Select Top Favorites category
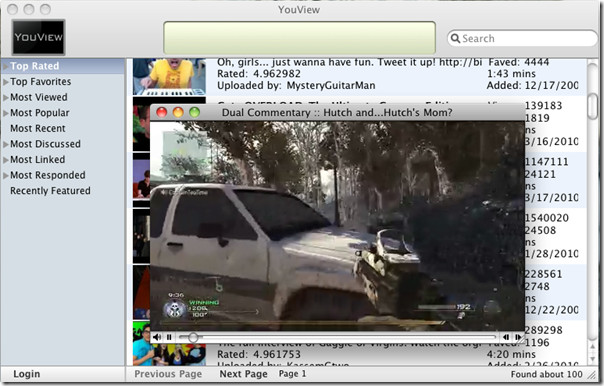This screenshot has height=386, width=604. [40, 82]
